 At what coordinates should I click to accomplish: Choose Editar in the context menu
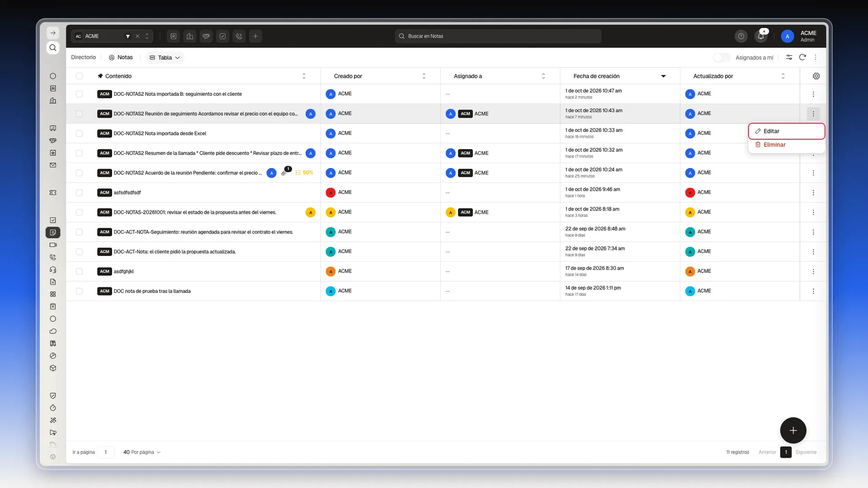786,131
